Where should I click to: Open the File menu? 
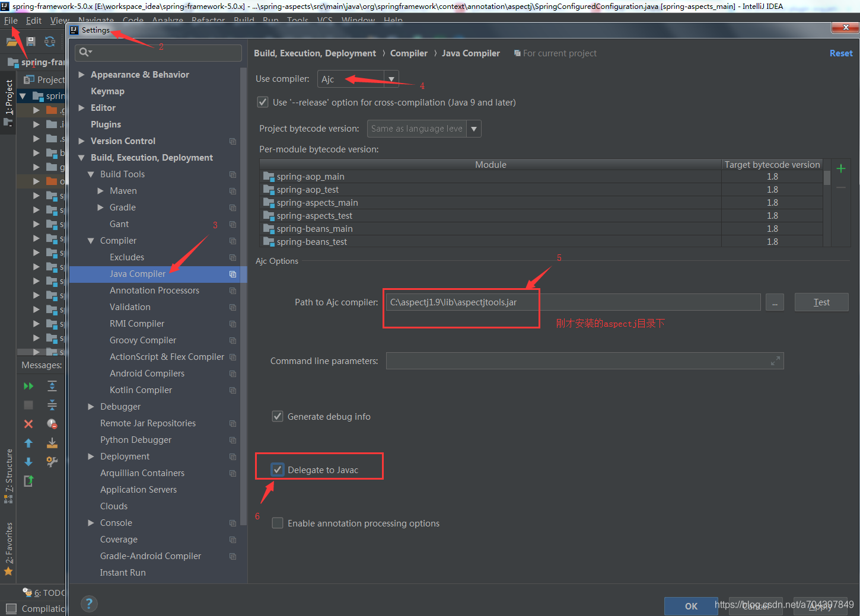click(11, 20)
